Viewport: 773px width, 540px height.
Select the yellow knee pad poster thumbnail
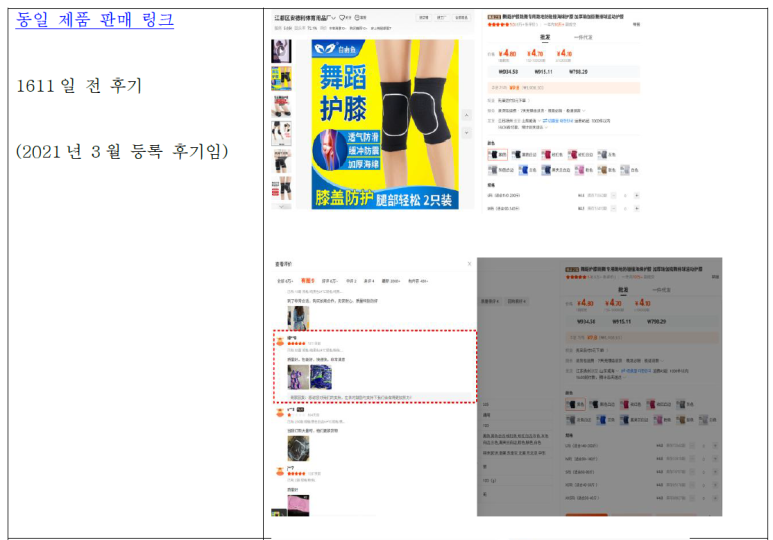(281, 79)
